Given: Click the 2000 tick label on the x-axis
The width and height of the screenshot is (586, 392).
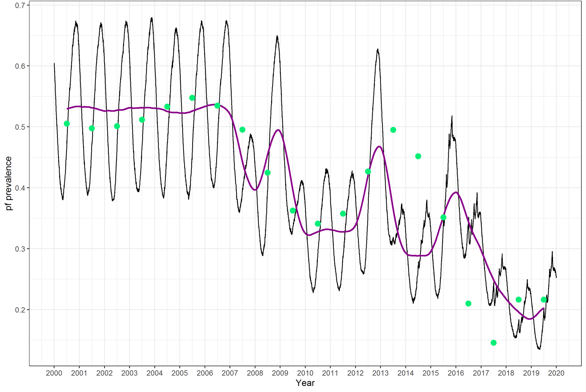Looking at the screenshot, I should click(x=54, y=373).
